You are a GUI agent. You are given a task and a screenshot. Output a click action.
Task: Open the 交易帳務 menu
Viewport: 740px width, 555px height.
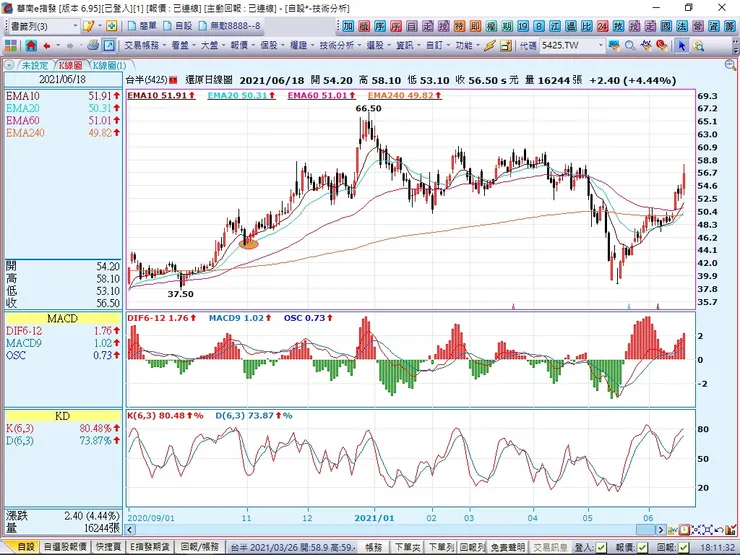click(x=145, y=45)
